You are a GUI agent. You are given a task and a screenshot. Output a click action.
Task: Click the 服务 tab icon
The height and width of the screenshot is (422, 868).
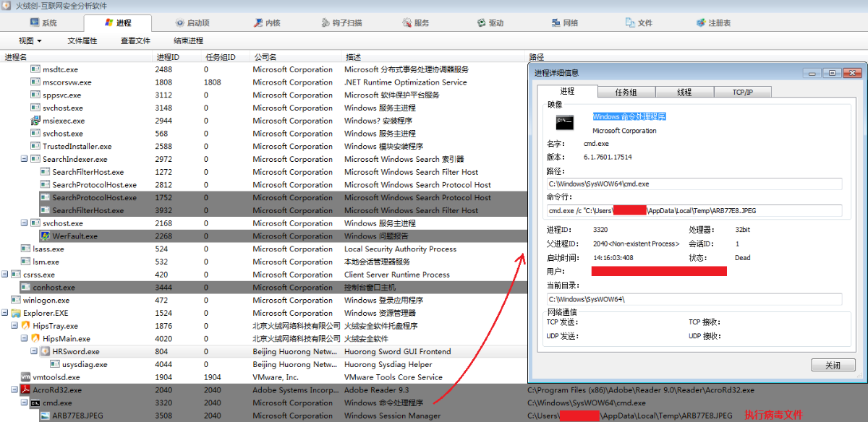click(x=408, y=23)
